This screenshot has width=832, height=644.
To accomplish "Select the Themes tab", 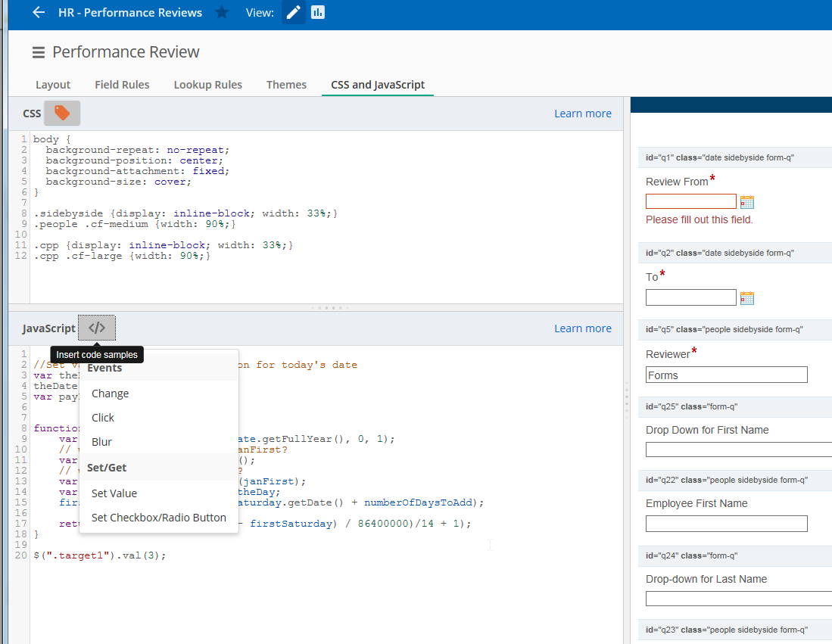I will pyautogui.click(x=286, y=85).
